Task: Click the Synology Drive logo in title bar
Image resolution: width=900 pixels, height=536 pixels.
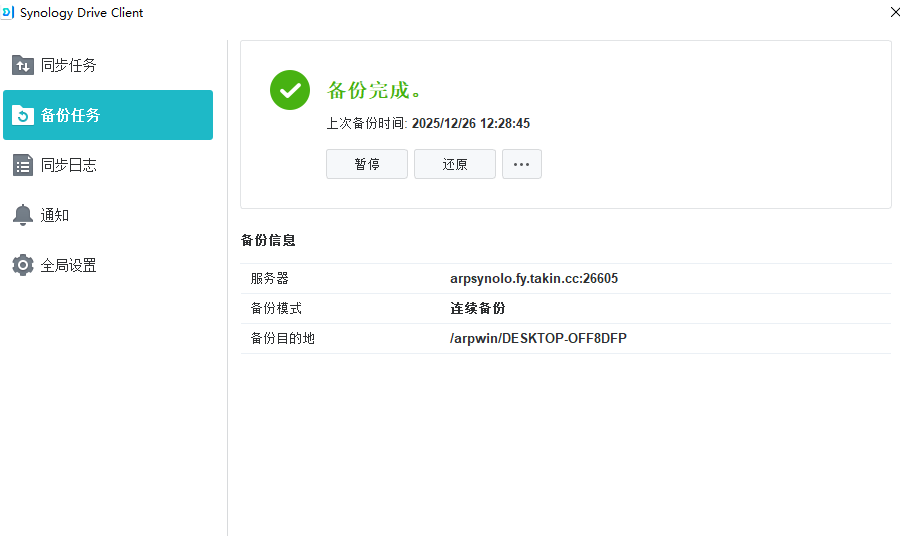Action: click(8, 12)
